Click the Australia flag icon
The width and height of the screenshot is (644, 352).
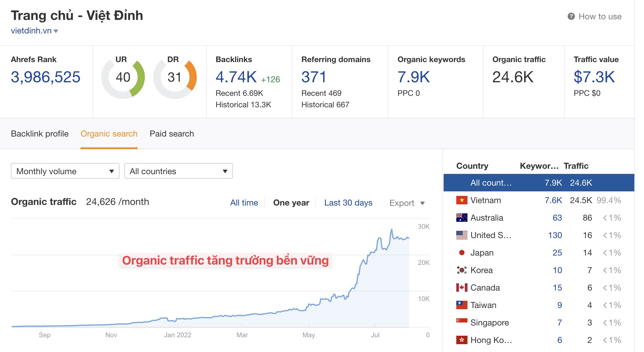[462, 218]
